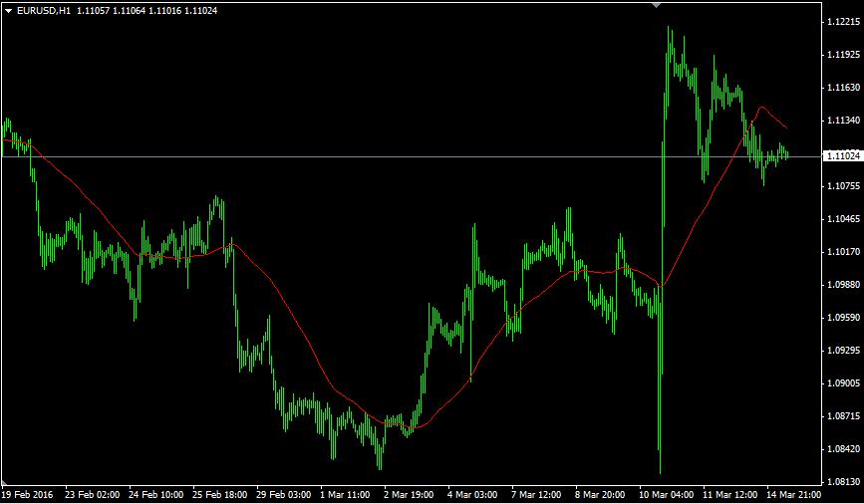
Task: Click the gray chart shift marker triangle at top
Action: click(656, 5)
